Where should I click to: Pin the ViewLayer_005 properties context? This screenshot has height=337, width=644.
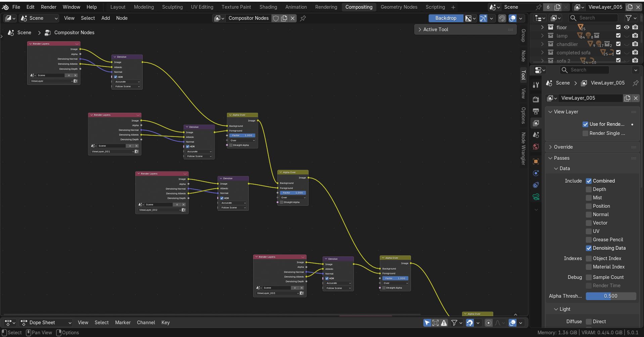[635, 83]
